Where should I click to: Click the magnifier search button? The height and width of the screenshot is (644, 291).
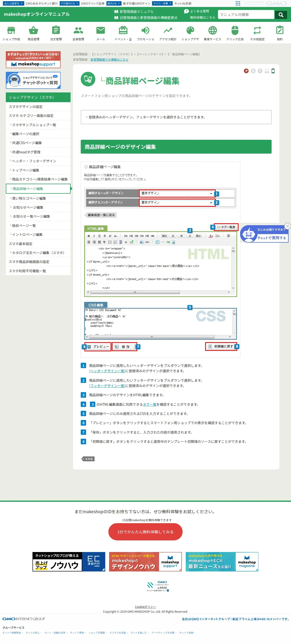281,15
